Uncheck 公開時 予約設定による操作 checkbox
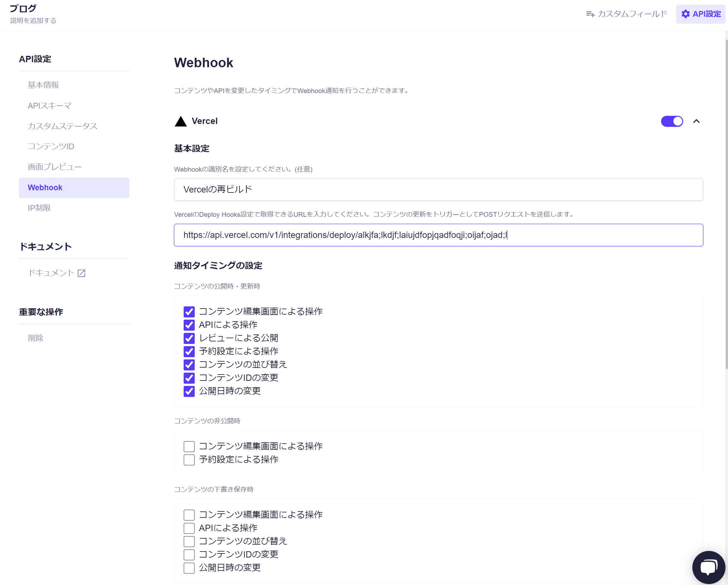This screenshot has width=728, height=585. coord(189,352)
